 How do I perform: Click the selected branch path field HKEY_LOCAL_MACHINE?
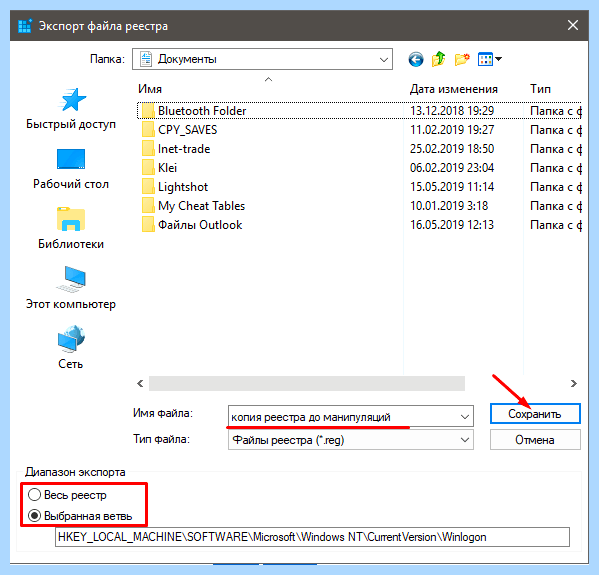312,537
